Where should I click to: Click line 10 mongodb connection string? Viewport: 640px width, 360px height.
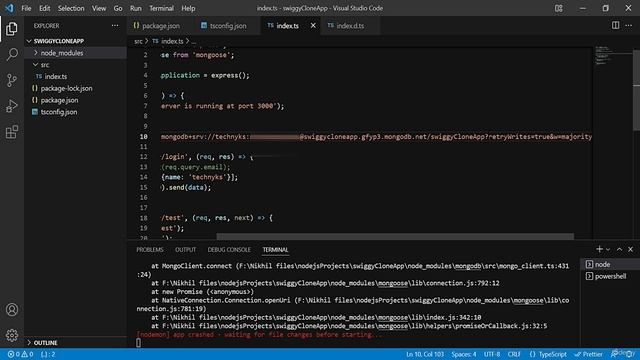[x=376, y=137]
